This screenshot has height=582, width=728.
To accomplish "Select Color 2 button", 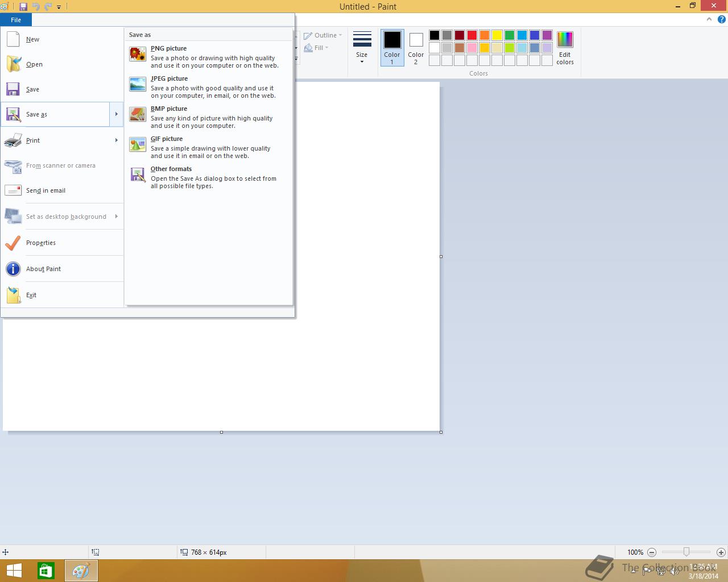I will coord(416,48).
